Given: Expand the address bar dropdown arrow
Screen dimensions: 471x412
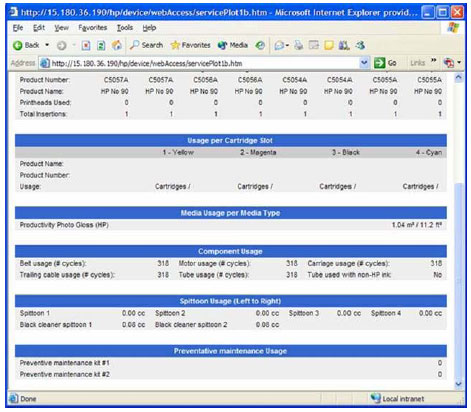Looking at the screenshot, I should pos(364,63).
